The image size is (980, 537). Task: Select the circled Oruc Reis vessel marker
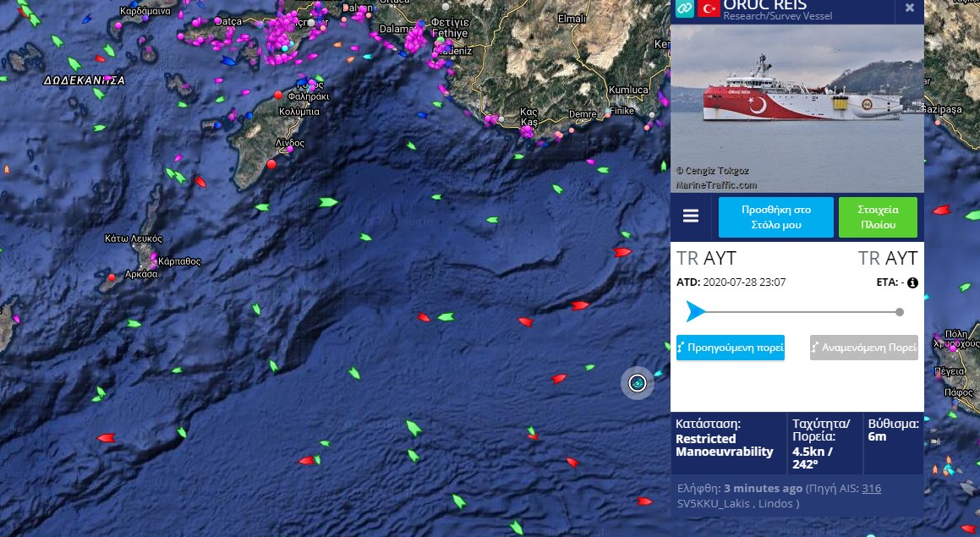pos(638,382)
